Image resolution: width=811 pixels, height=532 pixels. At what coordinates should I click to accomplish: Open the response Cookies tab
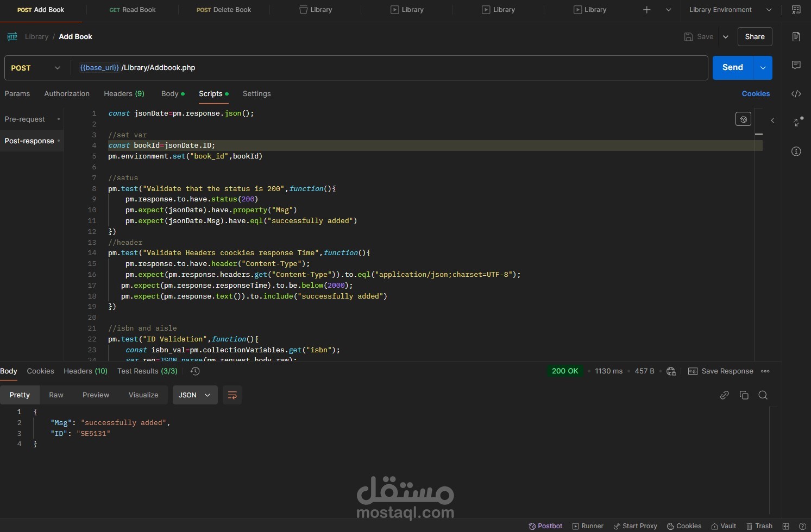click(40, 371)
